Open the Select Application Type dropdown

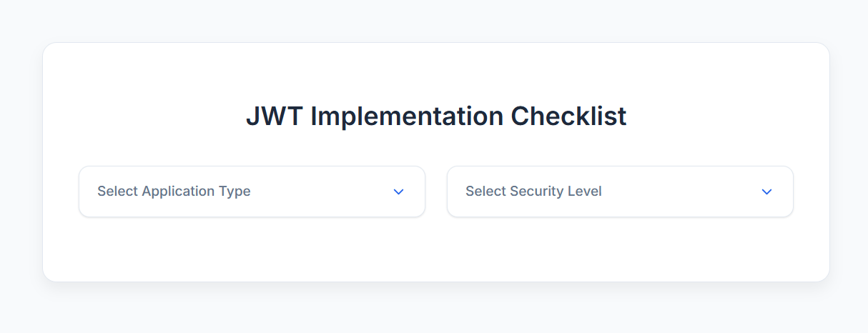click(x=252, y=192)
